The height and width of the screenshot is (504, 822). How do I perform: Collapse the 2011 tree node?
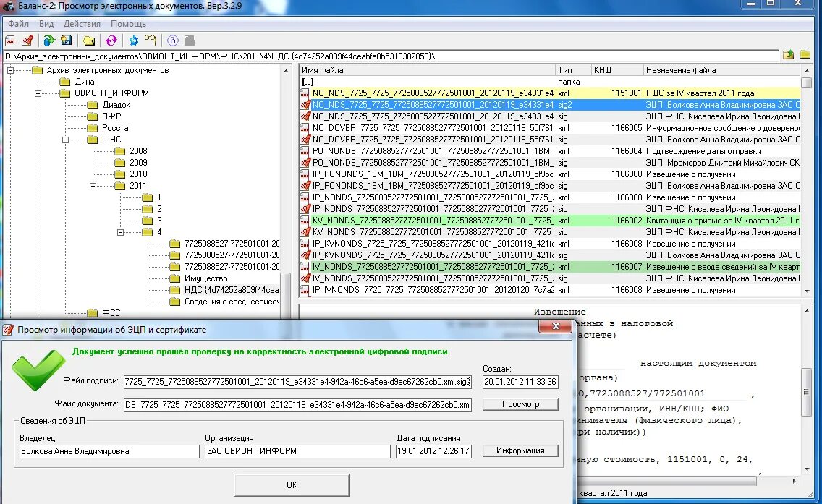point(93,185)
